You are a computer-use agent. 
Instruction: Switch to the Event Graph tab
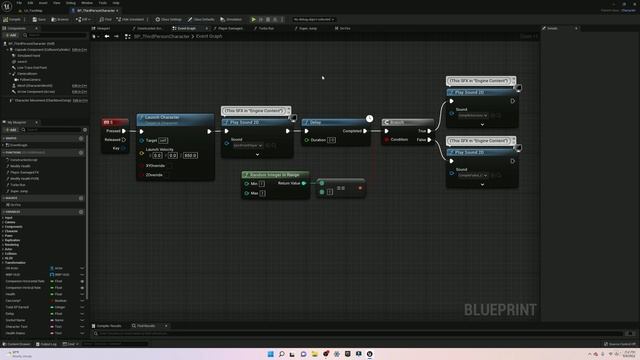pyautogui.click(x=186, y=28)
